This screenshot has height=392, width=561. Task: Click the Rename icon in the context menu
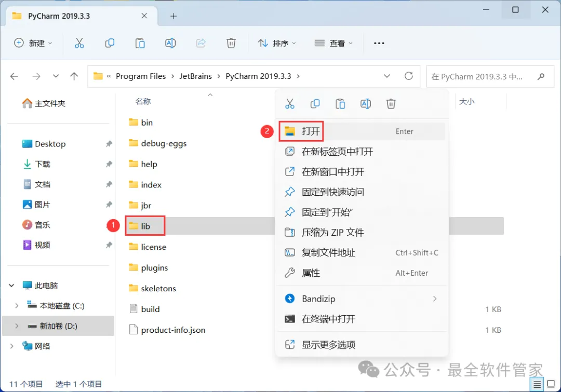(366, 104)
